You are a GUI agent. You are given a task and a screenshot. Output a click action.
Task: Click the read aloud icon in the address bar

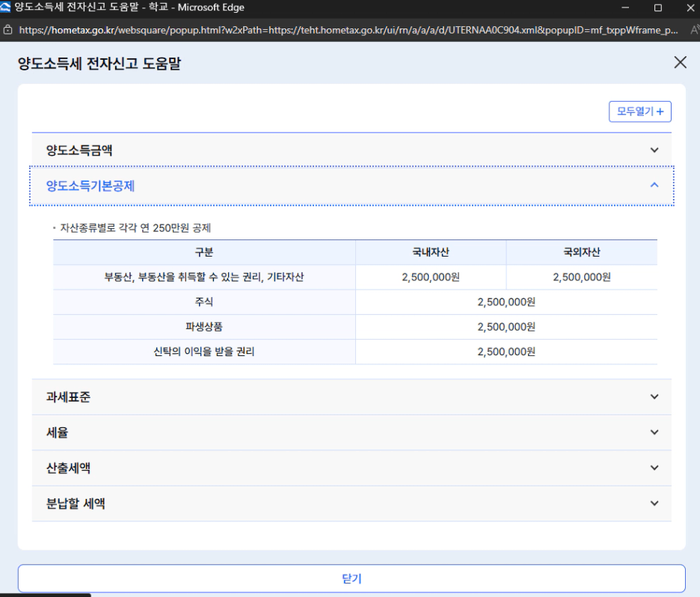tap(690, 31)
